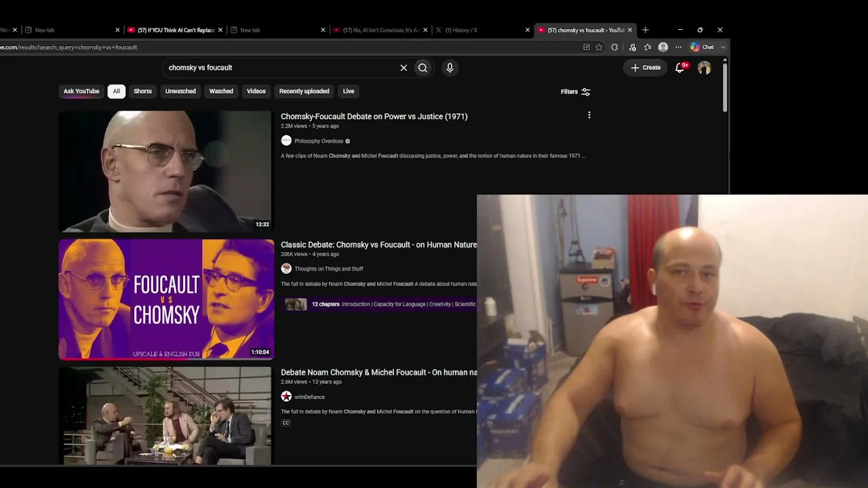This screenshot has width=868, height=488.
Task: Click the Create button
Action: click(x=646, y=68)
